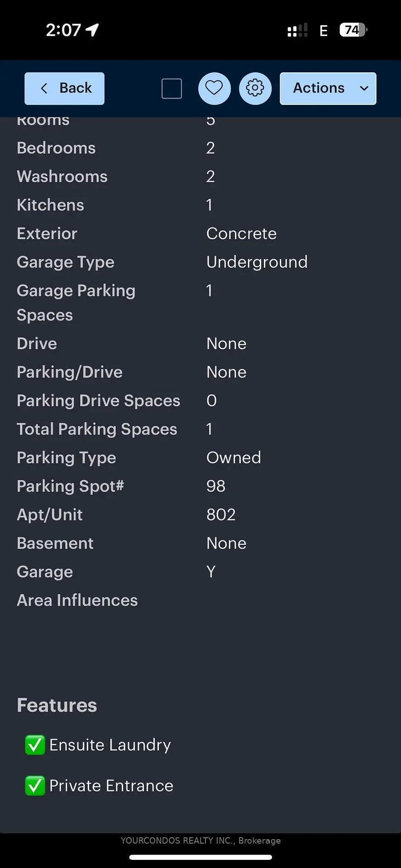
Task: Tap the YOURCONDOS REALTY INC. brokerage text
Action: coord(200,840)
